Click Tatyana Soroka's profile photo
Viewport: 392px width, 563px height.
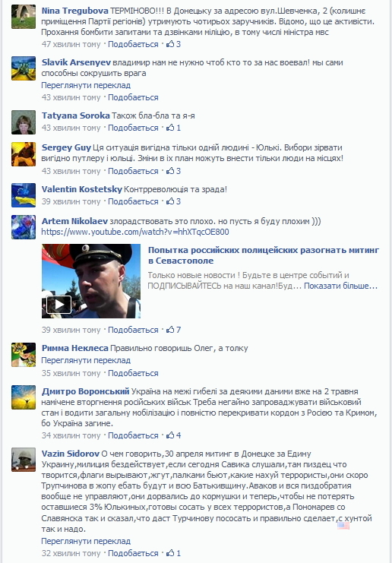click(x=24, y=122)
